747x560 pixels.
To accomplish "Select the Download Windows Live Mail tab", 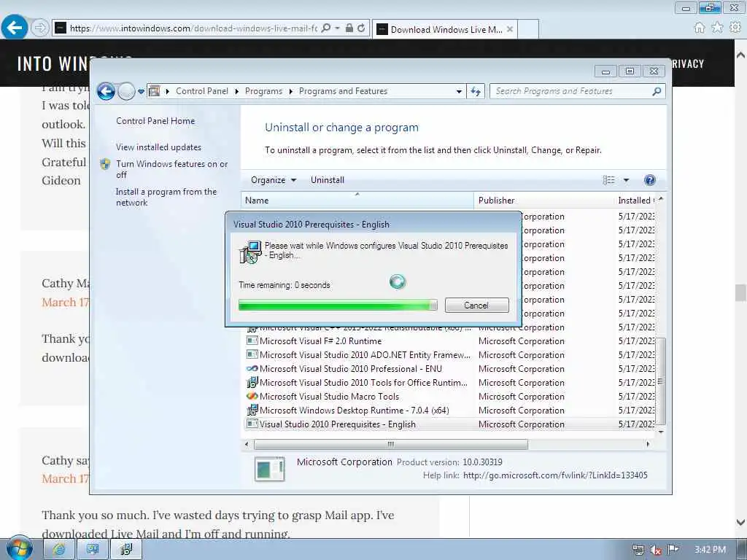I will (x=445, y=29).
